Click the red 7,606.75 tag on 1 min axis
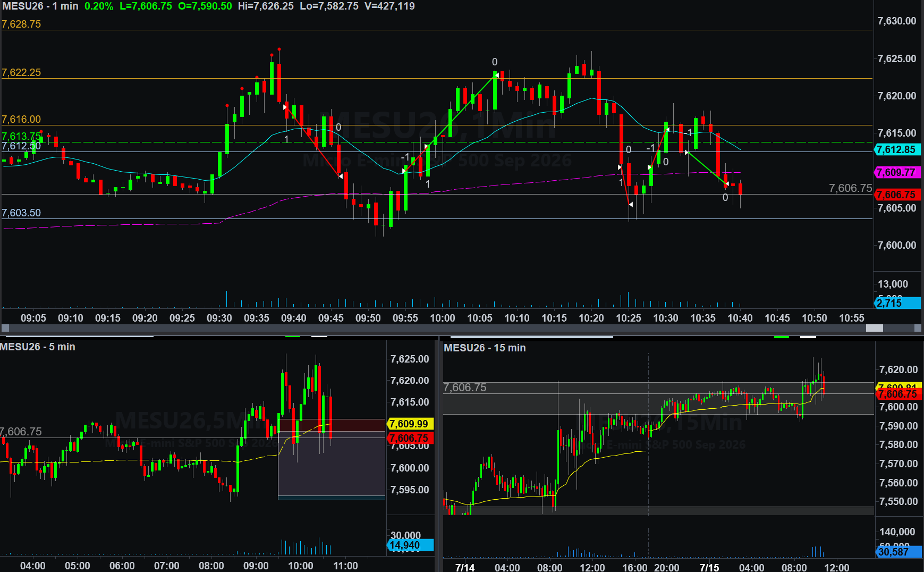 click(x=897, y=195)
